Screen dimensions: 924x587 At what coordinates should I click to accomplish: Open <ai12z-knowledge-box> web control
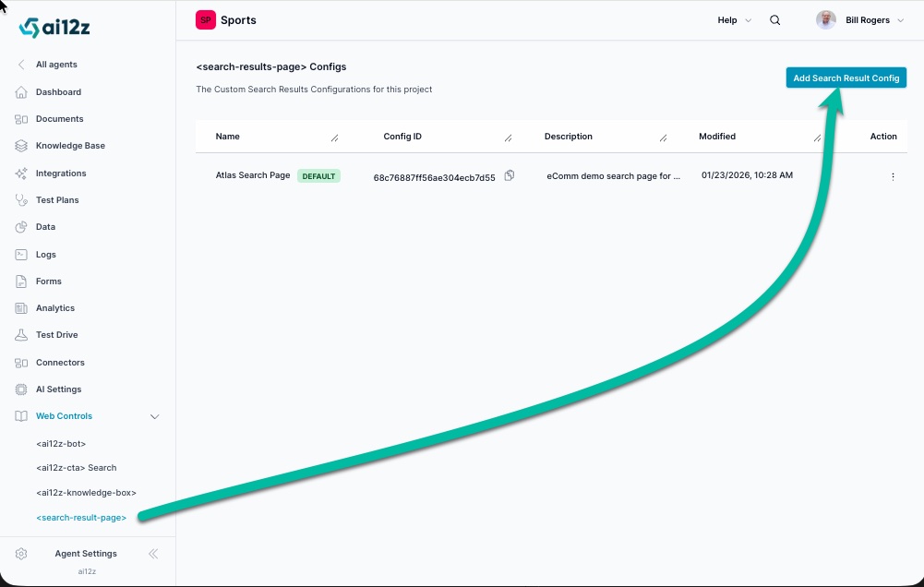(x=86, y=493)
